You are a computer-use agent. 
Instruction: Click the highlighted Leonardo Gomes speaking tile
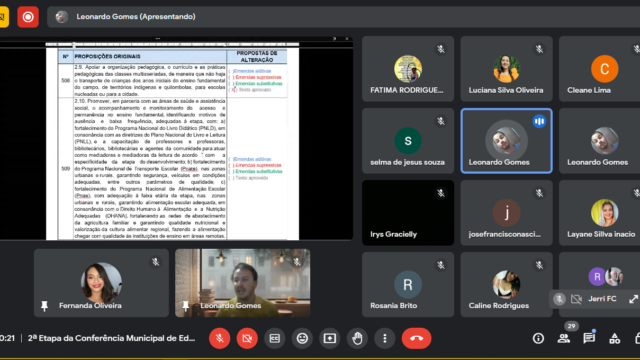coord(506,141)
